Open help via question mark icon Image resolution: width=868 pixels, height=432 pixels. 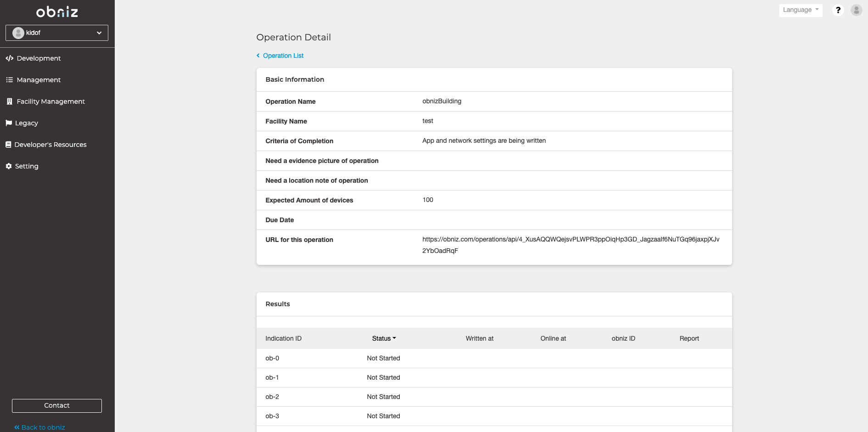pyautogui.click(x=838, y=10)
